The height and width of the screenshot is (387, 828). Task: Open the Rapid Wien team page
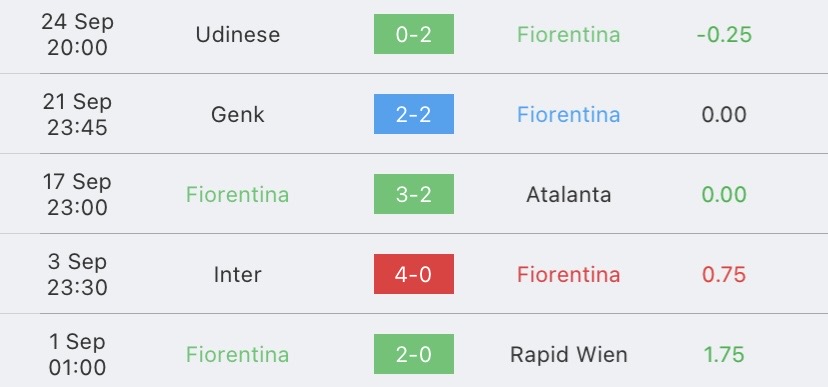pyautogui.click(x=569, y=354)
